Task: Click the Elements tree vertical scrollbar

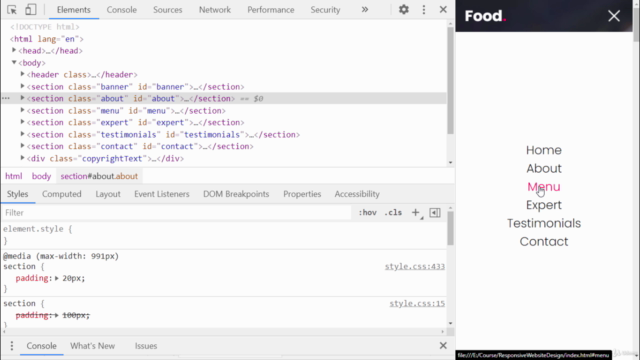Action: pos(450,81)
